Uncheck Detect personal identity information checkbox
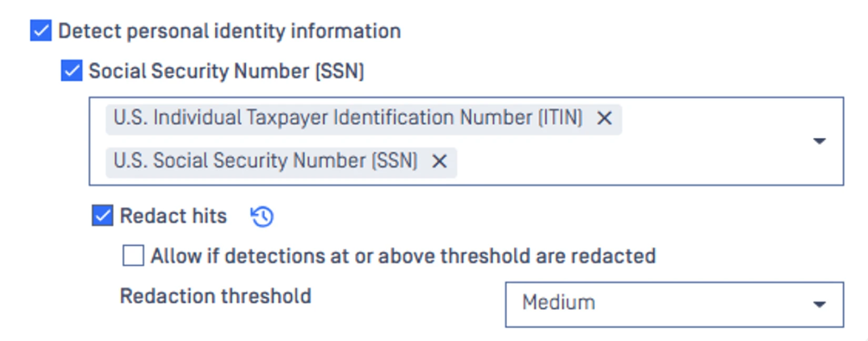The height and width of the screenshot is (341, 868). coord(41,31)
